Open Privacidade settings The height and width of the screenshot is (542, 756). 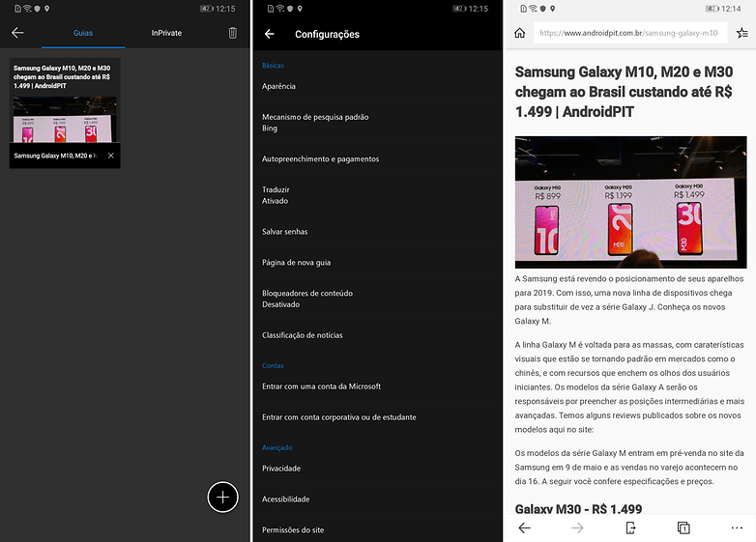pos(378,469)
